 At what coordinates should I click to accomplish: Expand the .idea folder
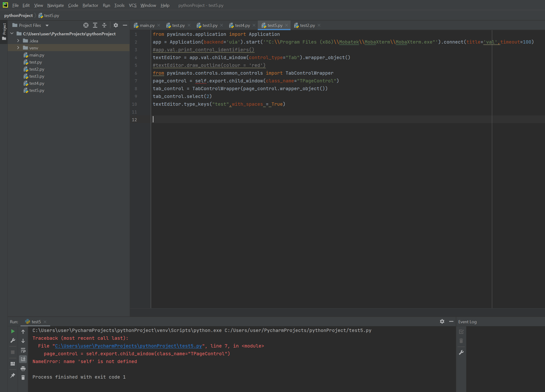point(18,41)
